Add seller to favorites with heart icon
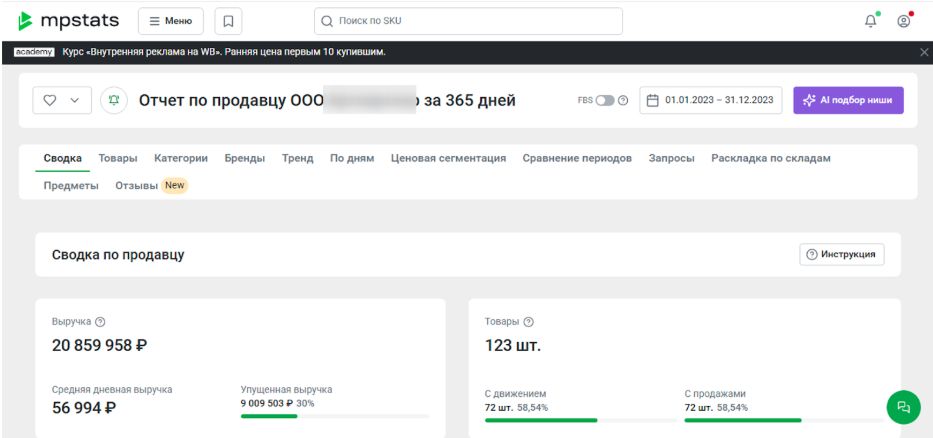 click(50, 100)
